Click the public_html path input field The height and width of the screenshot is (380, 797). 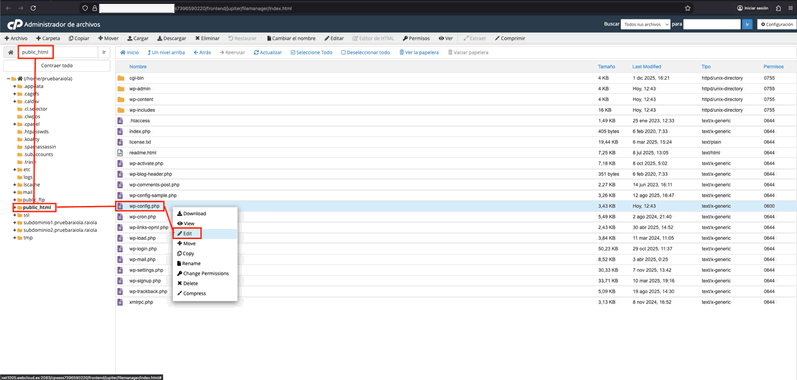tap(57, 52)
